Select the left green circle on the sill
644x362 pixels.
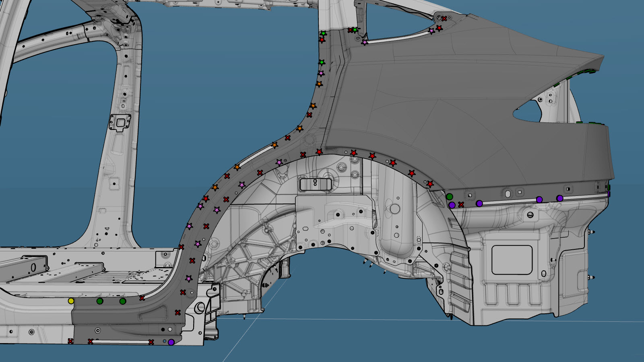[x=100, y=301]
